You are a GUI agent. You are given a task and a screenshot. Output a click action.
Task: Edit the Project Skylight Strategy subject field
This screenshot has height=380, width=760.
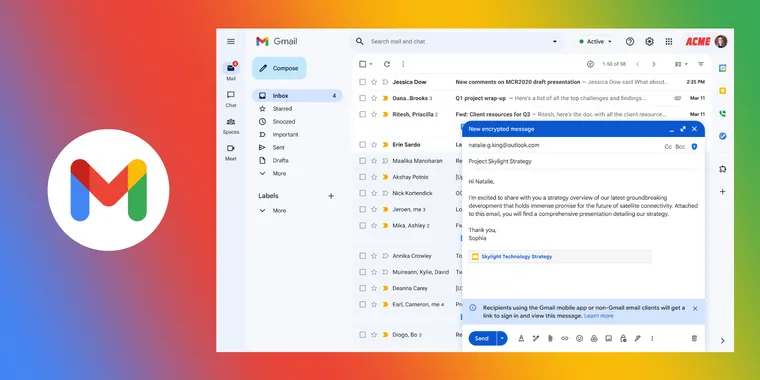click(x=582, y=161)
